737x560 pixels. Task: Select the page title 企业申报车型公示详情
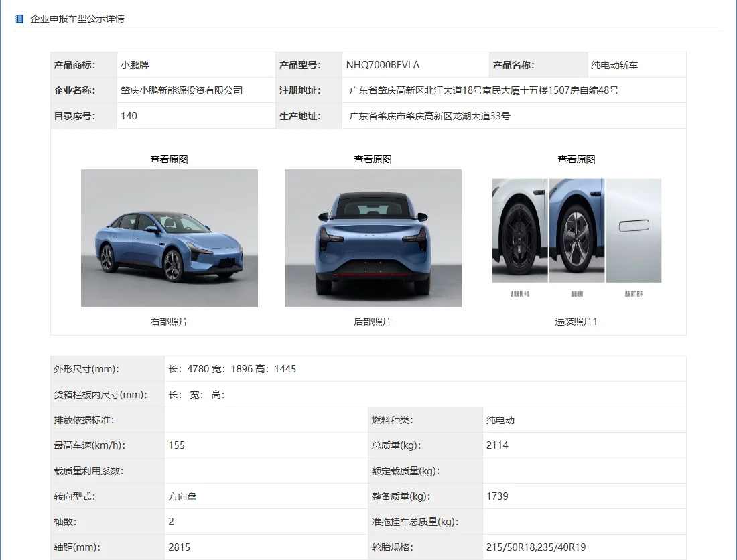click(78, 19)
